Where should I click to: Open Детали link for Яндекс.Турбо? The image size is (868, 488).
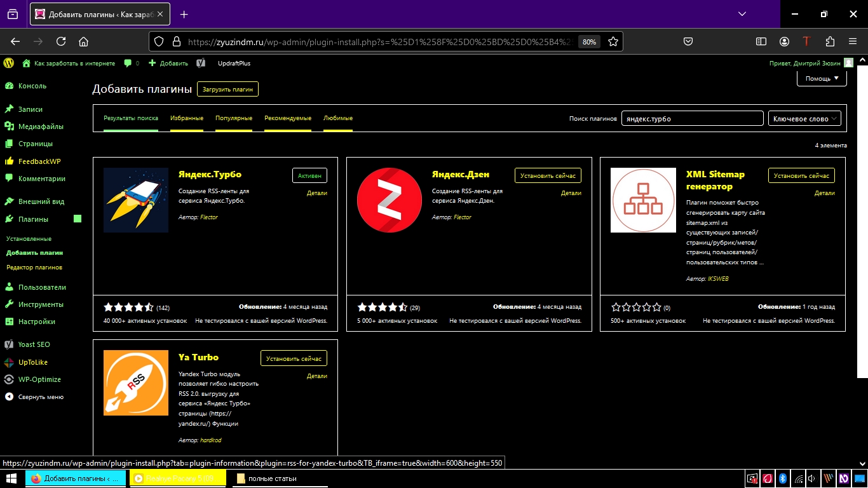317,193
